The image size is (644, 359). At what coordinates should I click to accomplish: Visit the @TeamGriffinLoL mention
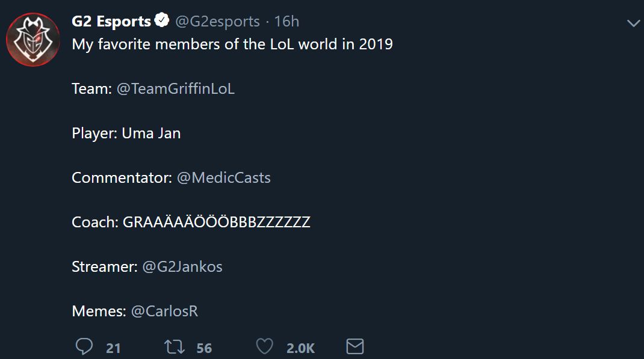175,89
